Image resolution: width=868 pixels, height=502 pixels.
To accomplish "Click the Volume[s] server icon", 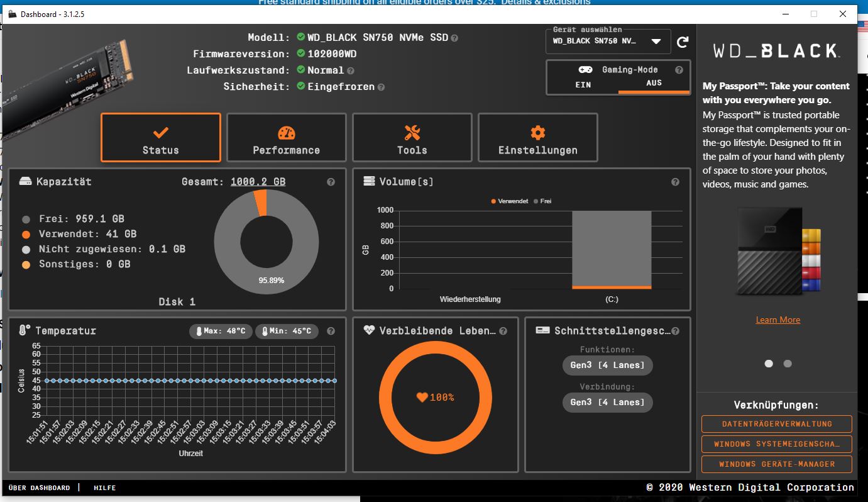I will 370,181.
